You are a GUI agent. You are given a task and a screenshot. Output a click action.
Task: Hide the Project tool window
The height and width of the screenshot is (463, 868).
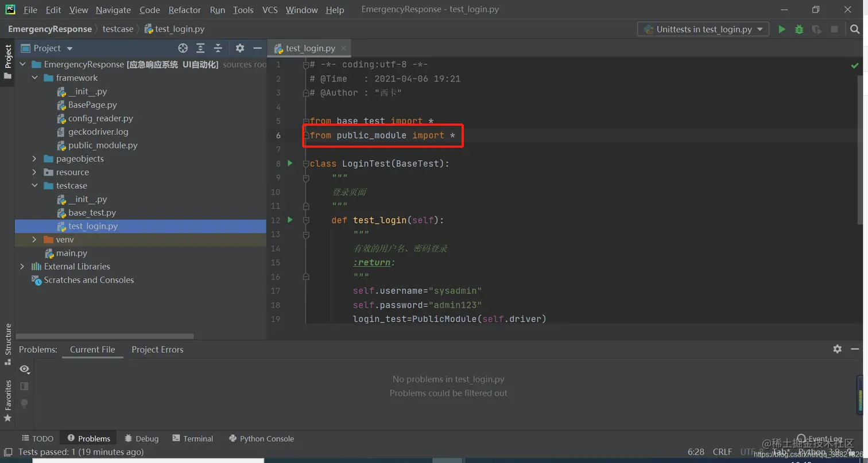[257, 48]
